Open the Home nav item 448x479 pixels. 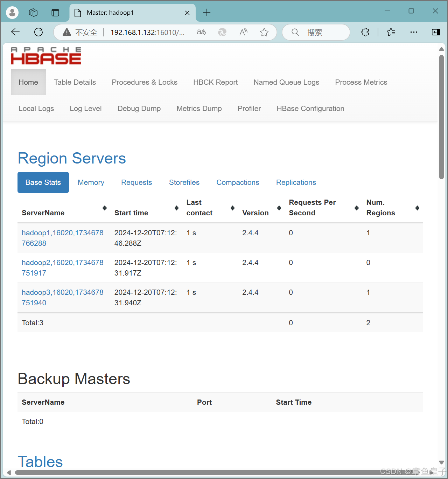pyautogui.click(x=28, y=82)
